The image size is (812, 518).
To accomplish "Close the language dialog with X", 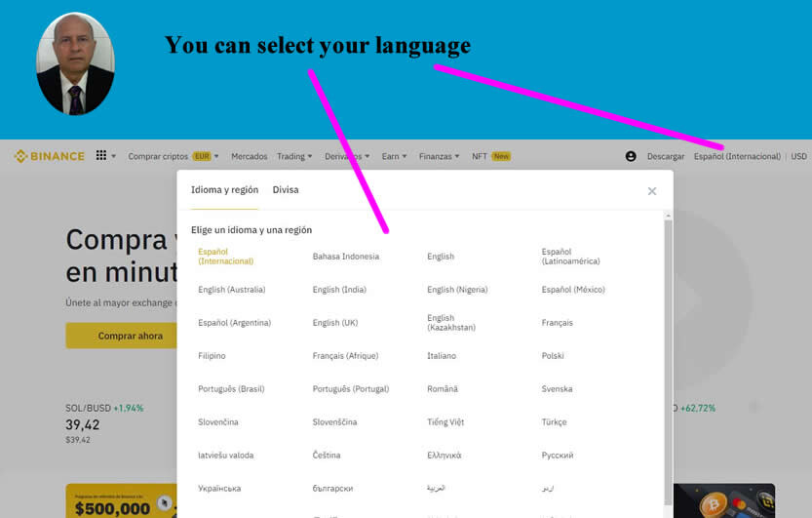I will point(652,191).
